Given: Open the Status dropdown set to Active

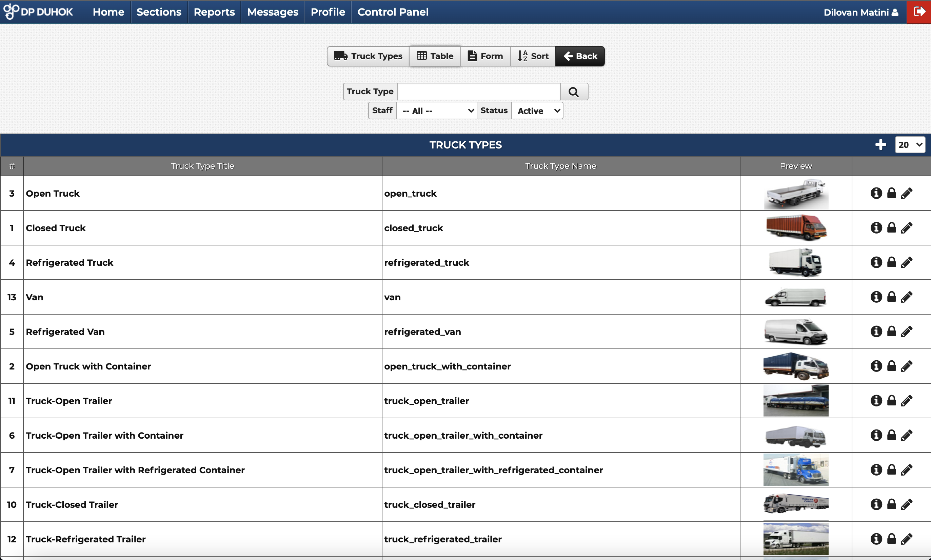Looking at the screenshot, I should 537,111.
